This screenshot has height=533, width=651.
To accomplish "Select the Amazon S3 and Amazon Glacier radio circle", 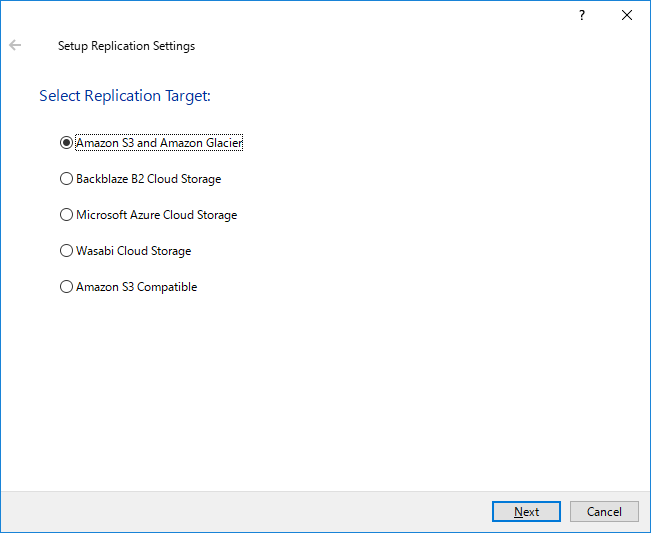I will (x=66, y=143).
